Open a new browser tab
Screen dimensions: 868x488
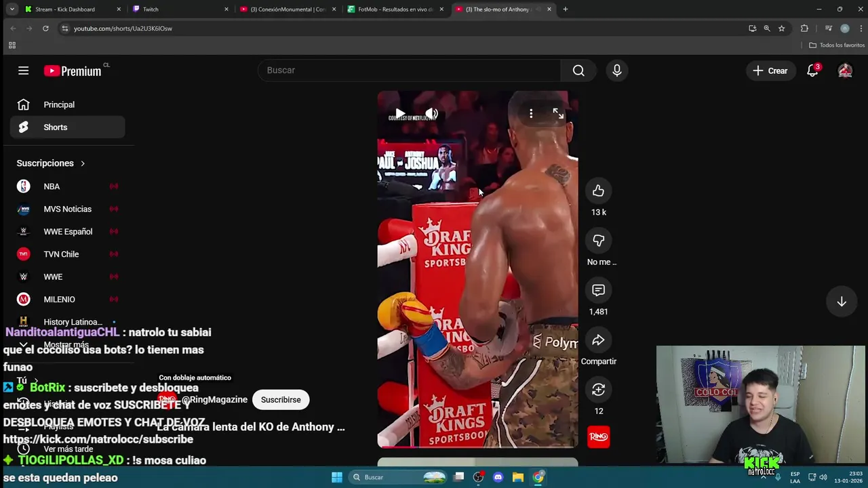pyautogui.click(x=566, y=9)
